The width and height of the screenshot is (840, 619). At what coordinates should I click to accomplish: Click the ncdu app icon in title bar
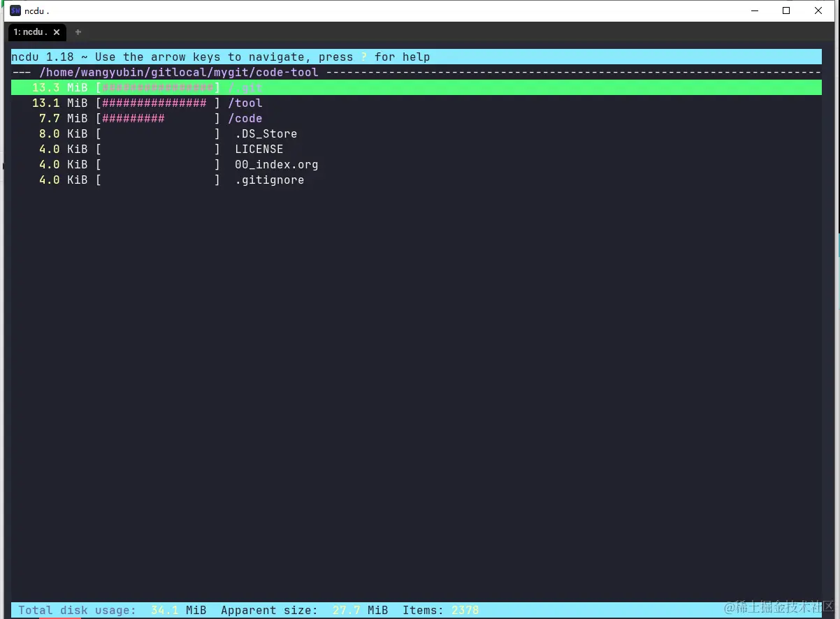coord(15,10)
